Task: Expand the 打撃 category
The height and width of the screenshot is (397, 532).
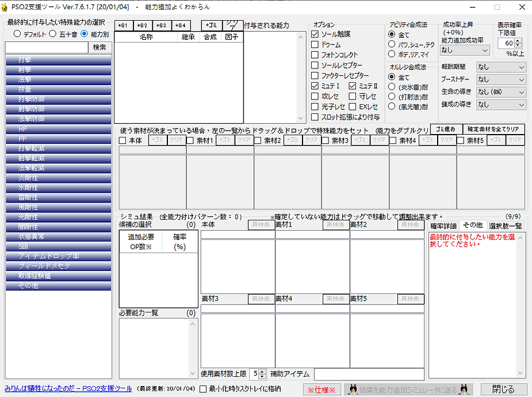Action: pyautogui.click(x=58, y=60)
